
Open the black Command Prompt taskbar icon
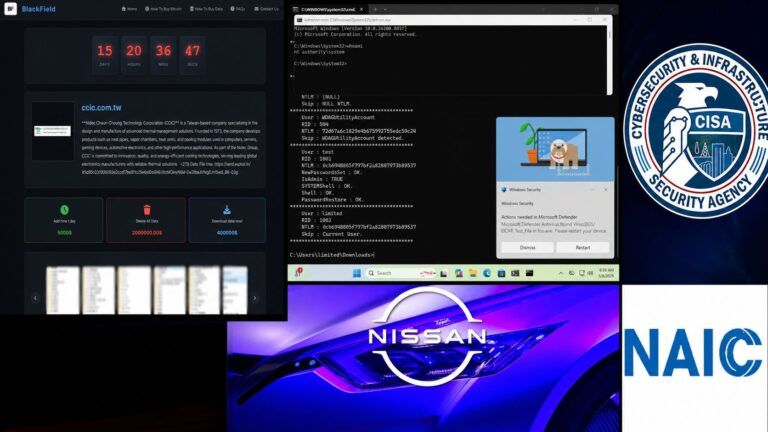[529, 273]
